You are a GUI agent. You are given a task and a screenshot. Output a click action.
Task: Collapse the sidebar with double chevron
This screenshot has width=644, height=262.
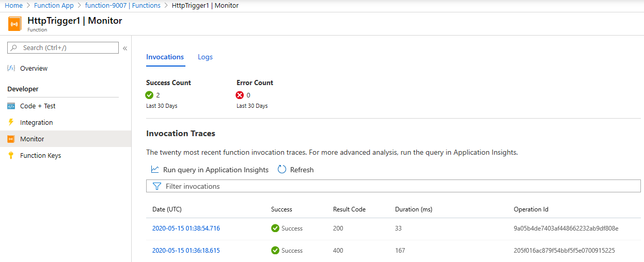(124, 48)
